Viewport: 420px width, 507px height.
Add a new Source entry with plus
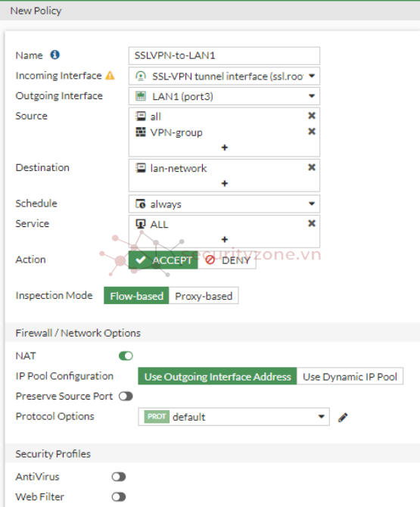(225, 148)
